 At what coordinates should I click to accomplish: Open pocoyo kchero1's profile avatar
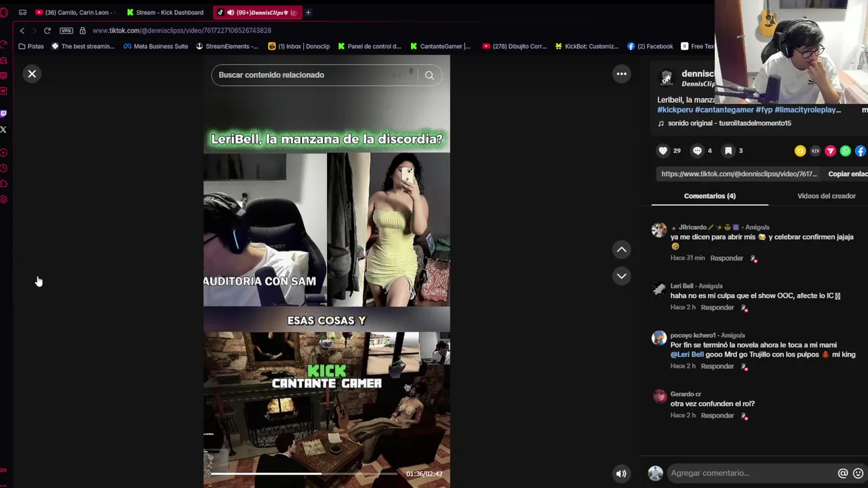(659, 338)
